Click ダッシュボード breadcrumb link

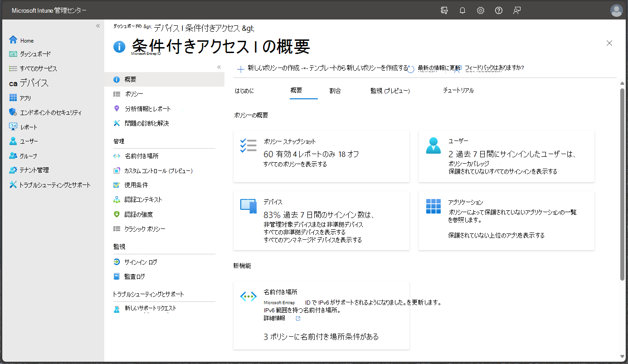[x=127, y=26]
